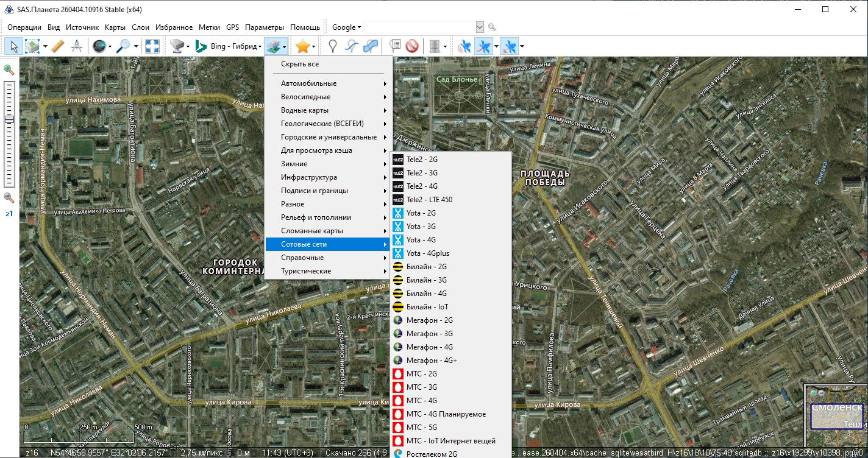Image resolution: width=868 pixels, height=458 pixels.
Task: Select the add polygon tool icon
Action: 370,46
